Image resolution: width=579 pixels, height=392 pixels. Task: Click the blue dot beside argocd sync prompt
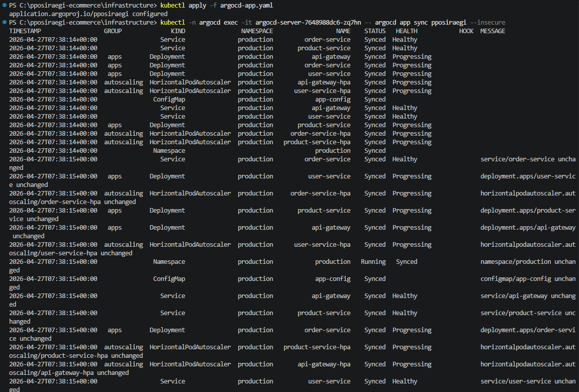(x=4, y=23)
